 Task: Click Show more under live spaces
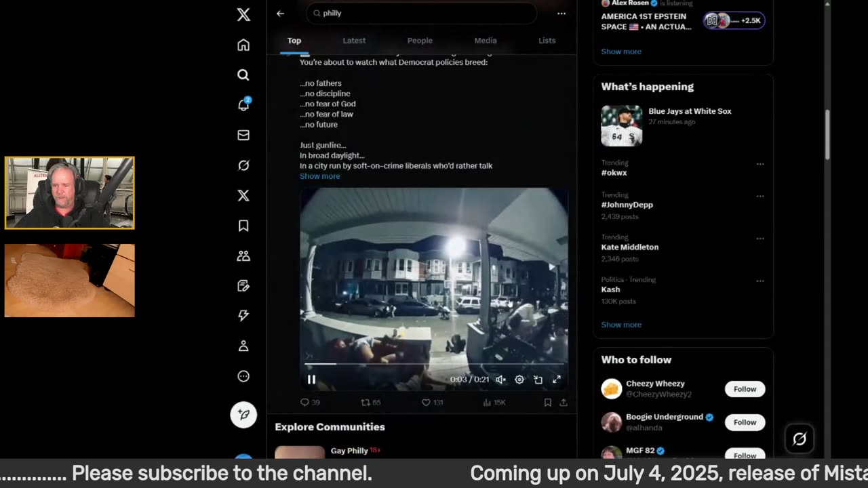(x=621, y=52)
